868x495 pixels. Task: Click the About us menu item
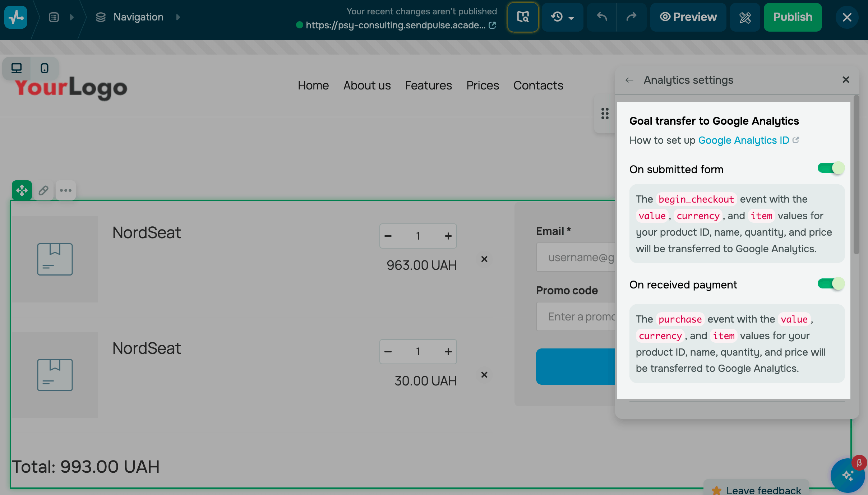pyautogui.click(x=367, y=85)
